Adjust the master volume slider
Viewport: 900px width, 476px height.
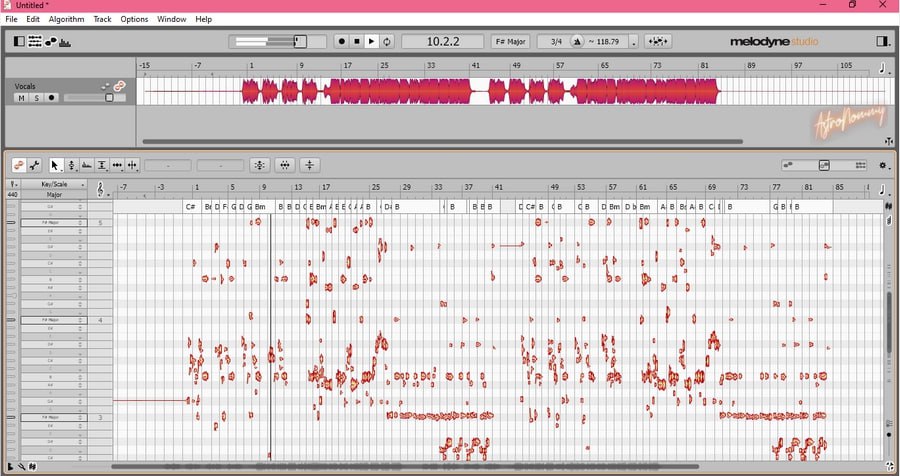pyautogui.click(x=277, y=41)
